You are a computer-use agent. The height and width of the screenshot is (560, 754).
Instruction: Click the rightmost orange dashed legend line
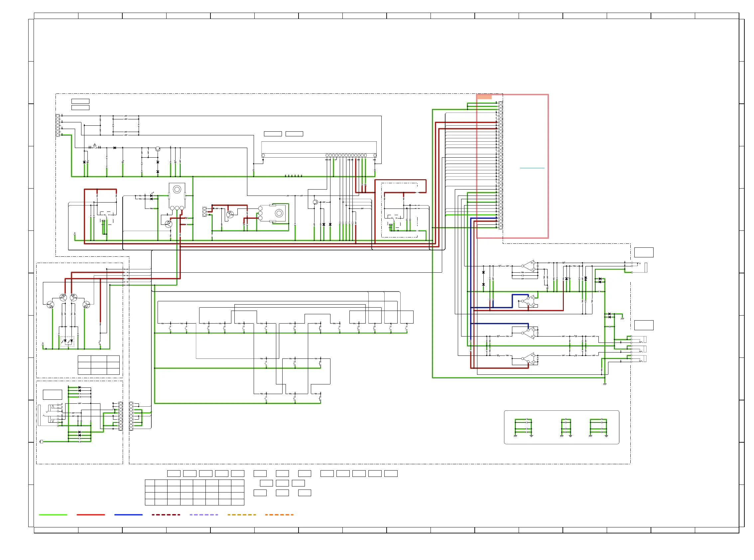279,514
